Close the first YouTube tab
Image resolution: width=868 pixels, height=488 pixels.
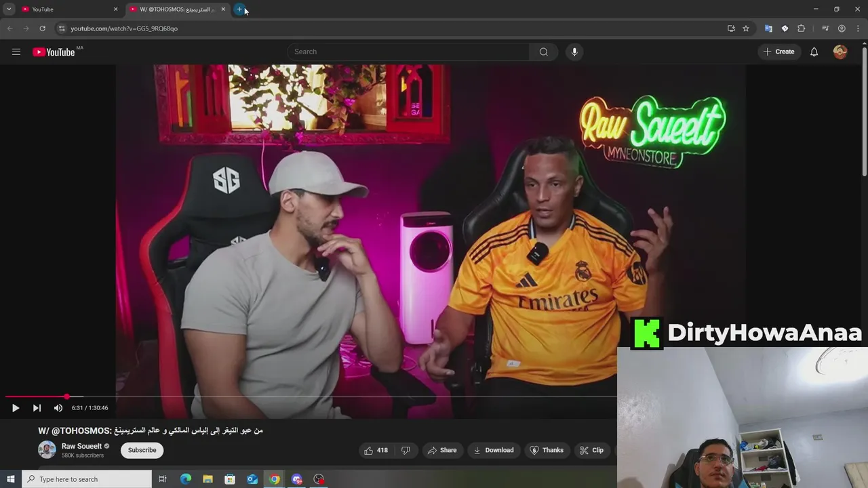115,9
